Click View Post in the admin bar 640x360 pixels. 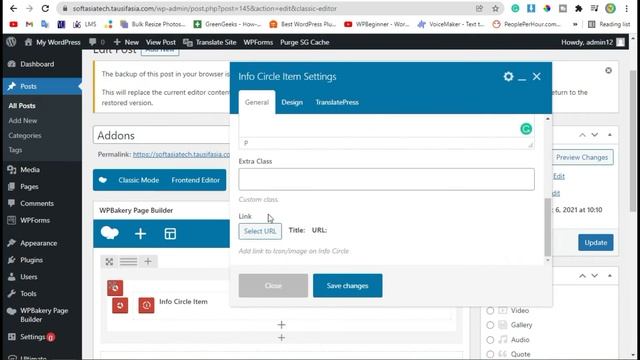click(160, 42)
